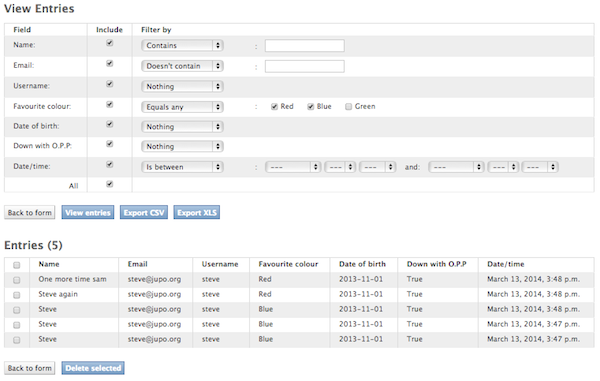Image resolution: width=600 pixels, height=381 pixels.
Task: Click the bottom Back to form button
Action: (x=29, y=368)
